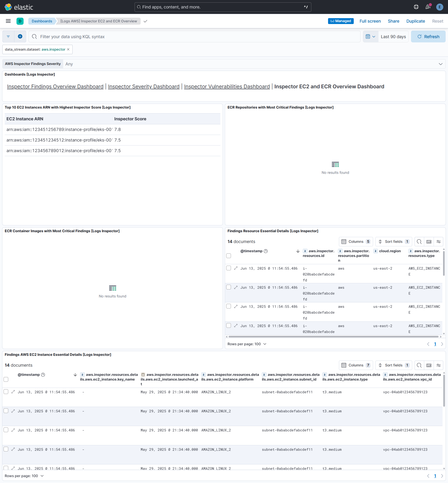448x483 pixels.
Task: Click the filter options funnel icon
Action: coord(8,36)
